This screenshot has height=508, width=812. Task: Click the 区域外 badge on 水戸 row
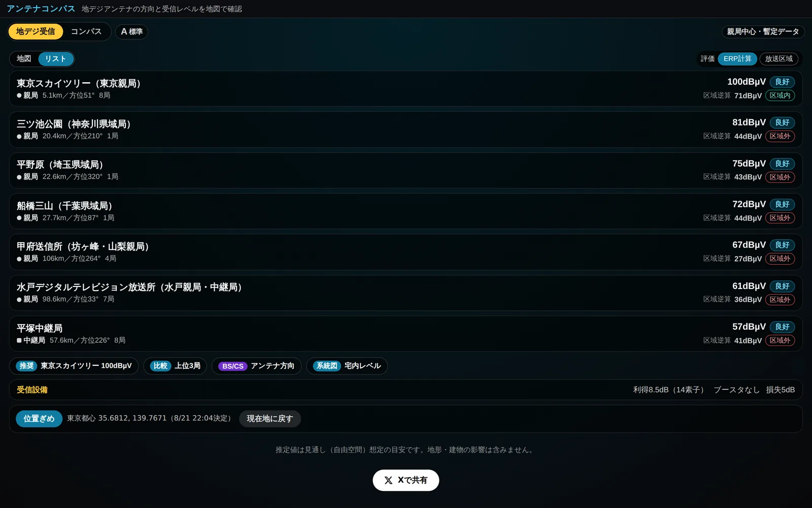(x=780, y=300)
